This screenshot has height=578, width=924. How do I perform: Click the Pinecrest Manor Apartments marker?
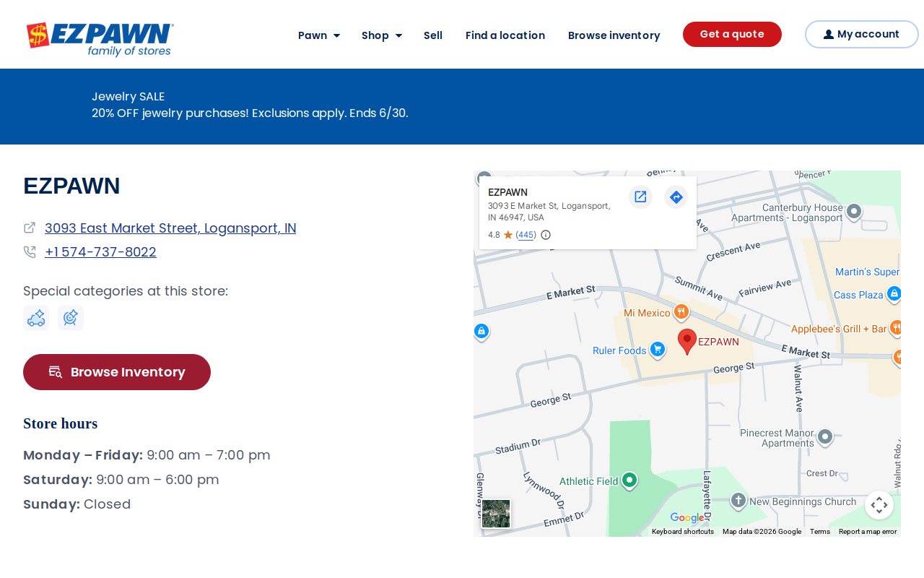(825, 438)
